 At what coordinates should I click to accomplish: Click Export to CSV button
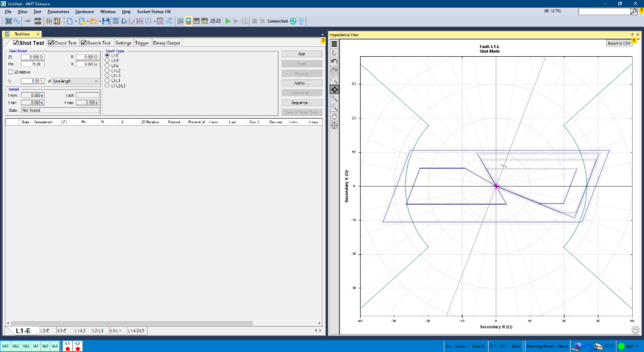(619, 43)
